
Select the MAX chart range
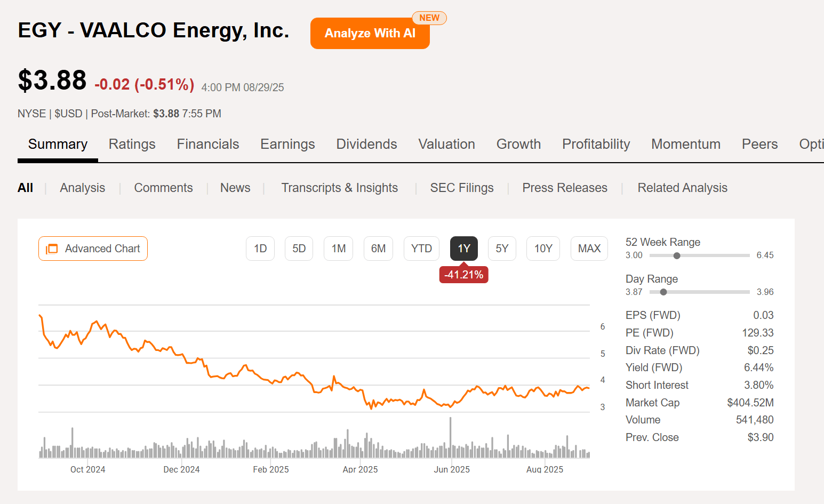[589, 249]
